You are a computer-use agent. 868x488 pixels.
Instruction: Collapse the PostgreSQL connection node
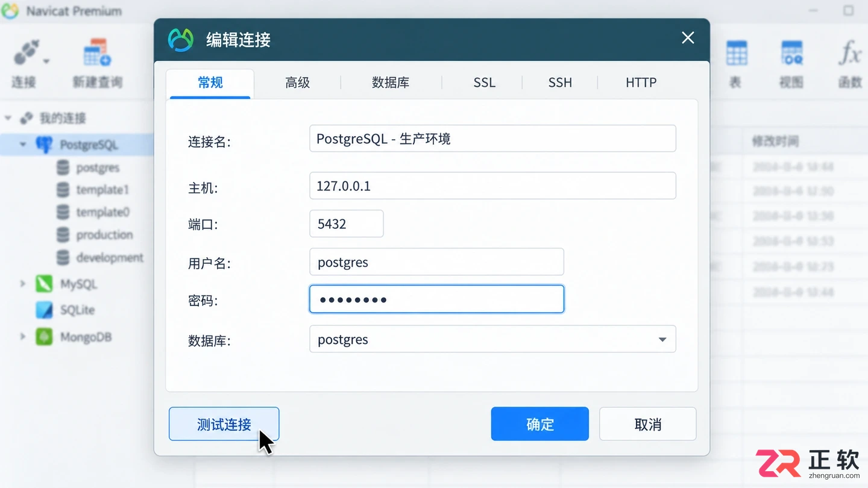[x=23, y=145]
